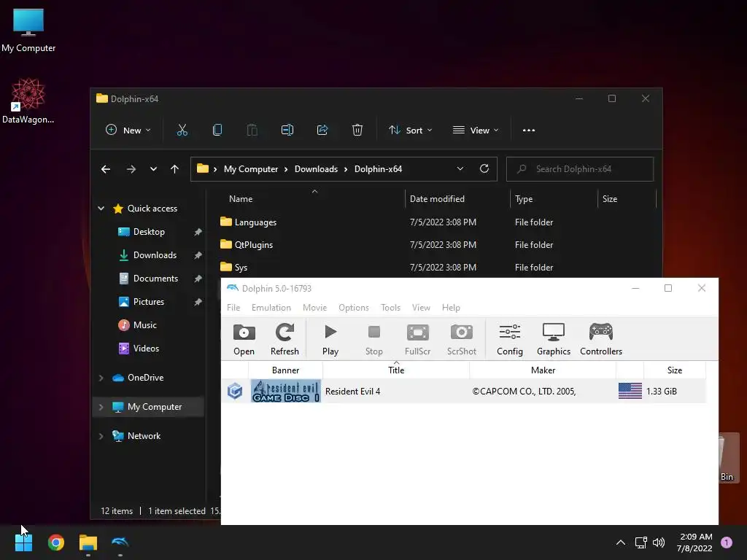This screenshot has width=747, height=560.
Task: Open the See more ellipsis menu in Explorer
Action: (529, 130)
